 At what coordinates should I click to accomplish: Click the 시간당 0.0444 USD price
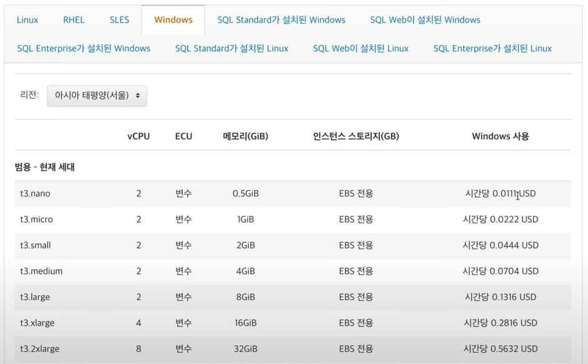tap(500, 245)
